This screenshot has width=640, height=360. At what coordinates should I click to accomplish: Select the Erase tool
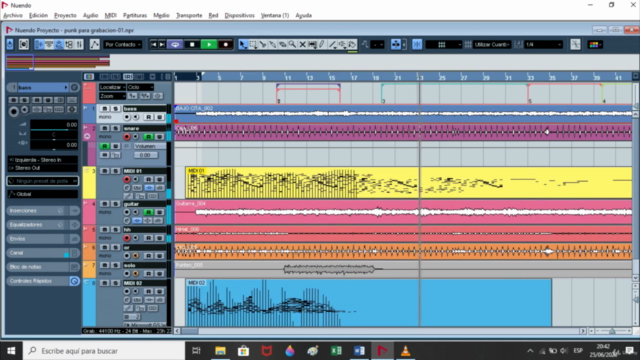282,44
